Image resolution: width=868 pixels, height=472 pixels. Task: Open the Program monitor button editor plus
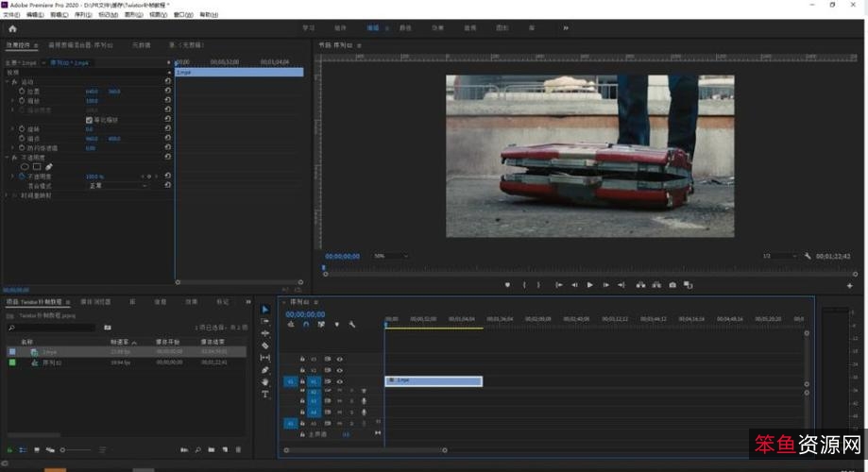849,285
